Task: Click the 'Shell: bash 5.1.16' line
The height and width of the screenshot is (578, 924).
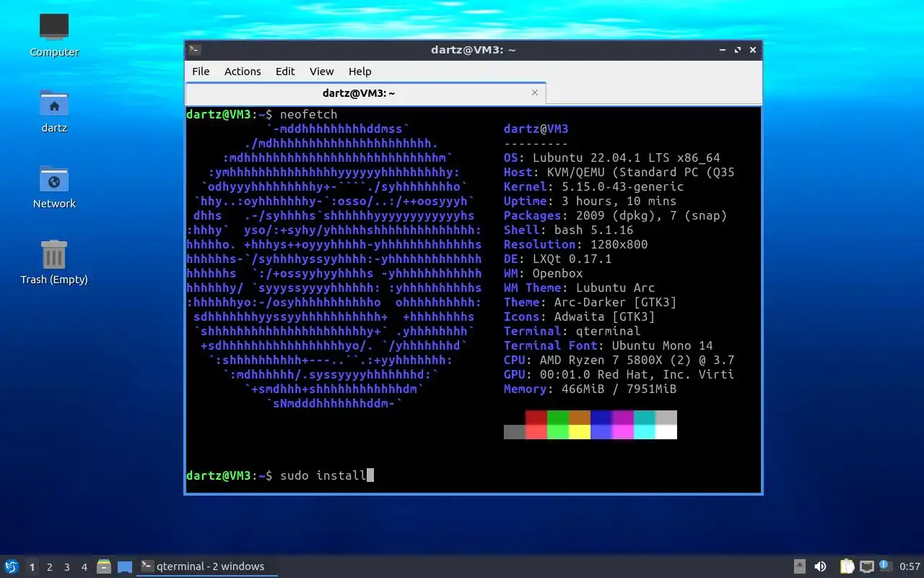Action: click(x=568, y=230)
